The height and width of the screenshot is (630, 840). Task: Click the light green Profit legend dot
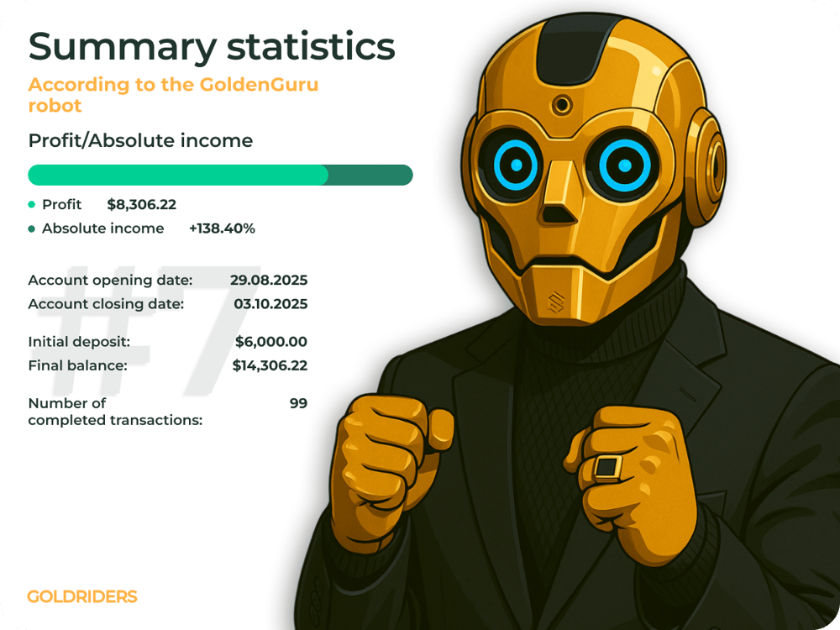click(32, 204)
